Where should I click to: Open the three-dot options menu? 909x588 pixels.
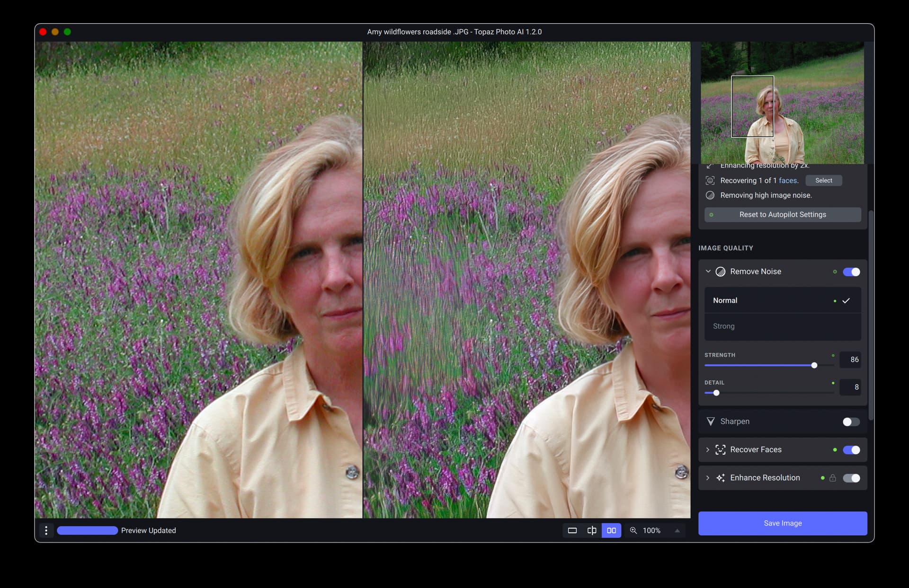[46, 530]
